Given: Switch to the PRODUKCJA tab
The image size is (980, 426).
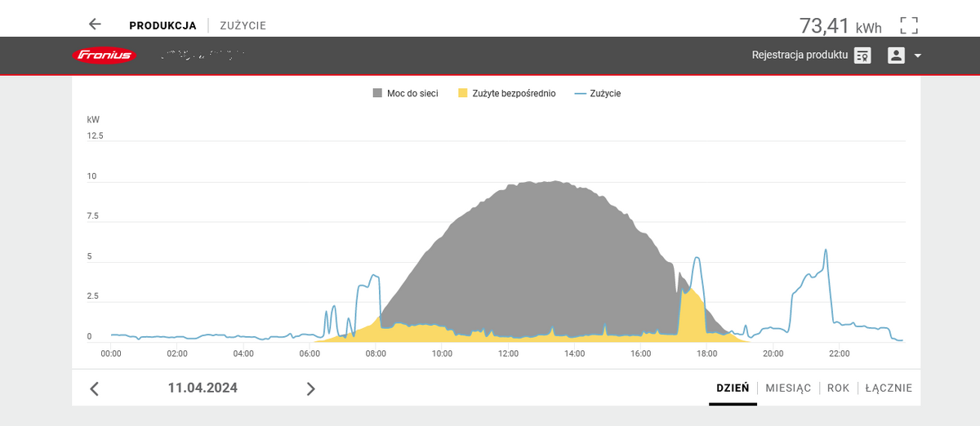Looking at the screenshot, I should coord(163,25).
